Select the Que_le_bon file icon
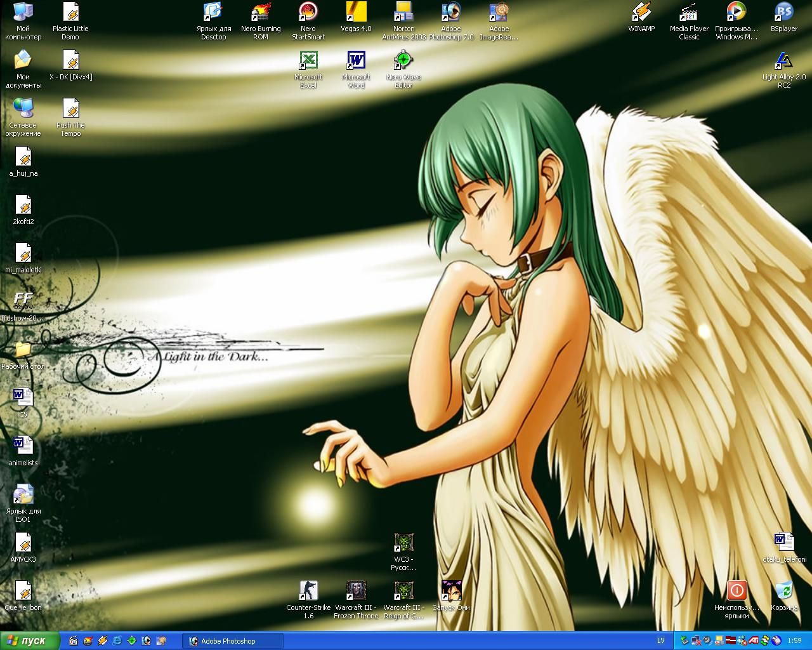This screenshot has height=650, width=812. 23,596
